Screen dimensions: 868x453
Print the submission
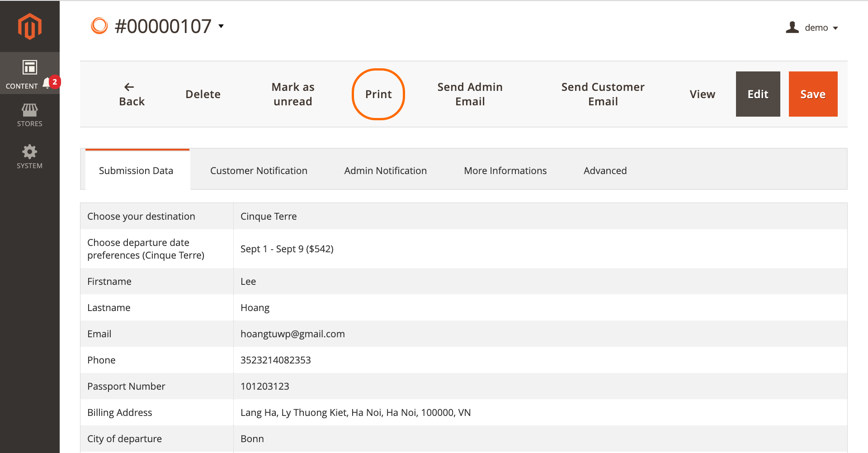click(378, 94)
